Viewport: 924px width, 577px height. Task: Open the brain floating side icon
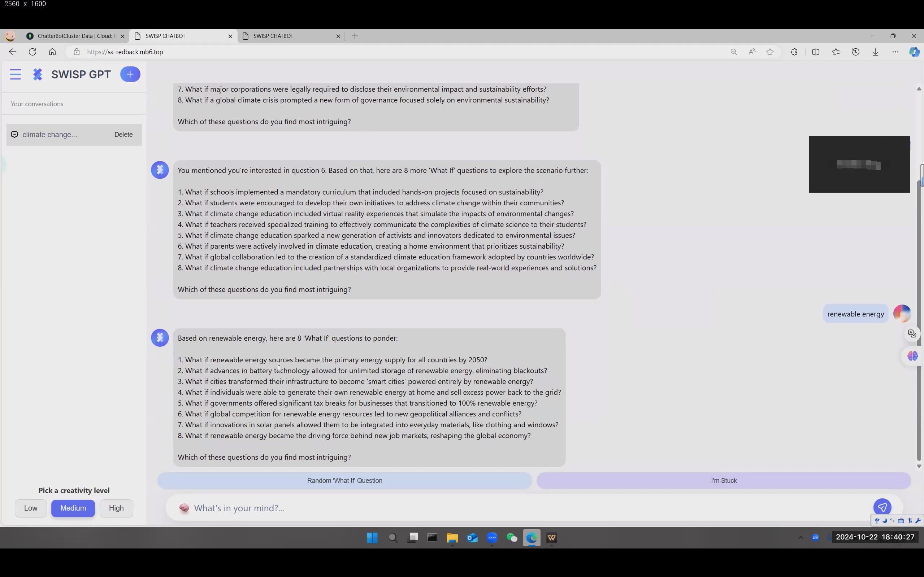[x=912, y=356]
